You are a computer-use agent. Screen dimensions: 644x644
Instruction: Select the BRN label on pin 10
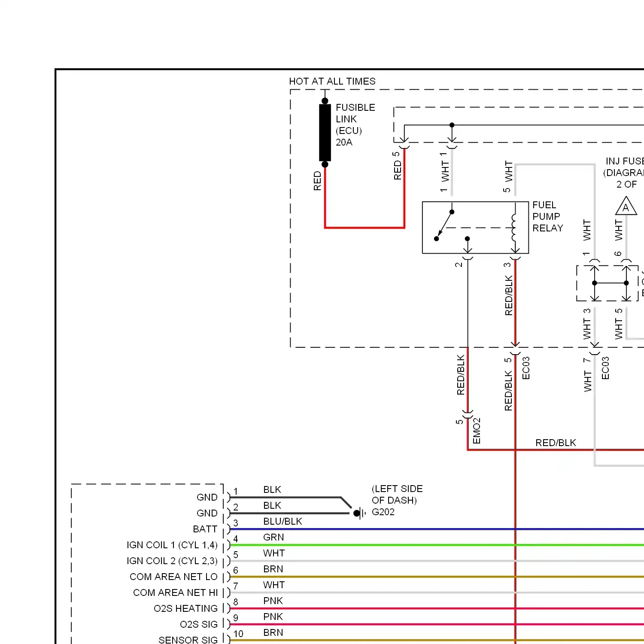[273, 632]
